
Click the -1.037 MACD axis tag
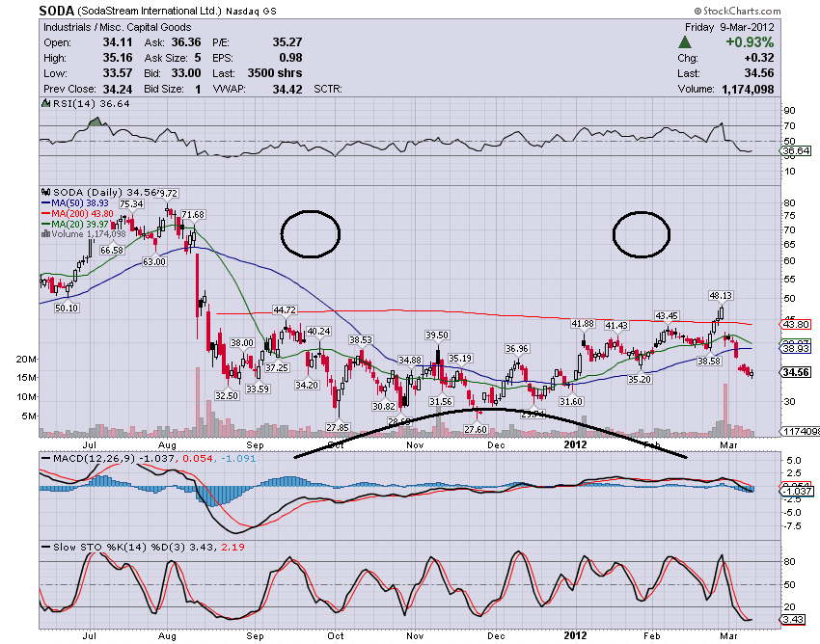tap(797, 491)
